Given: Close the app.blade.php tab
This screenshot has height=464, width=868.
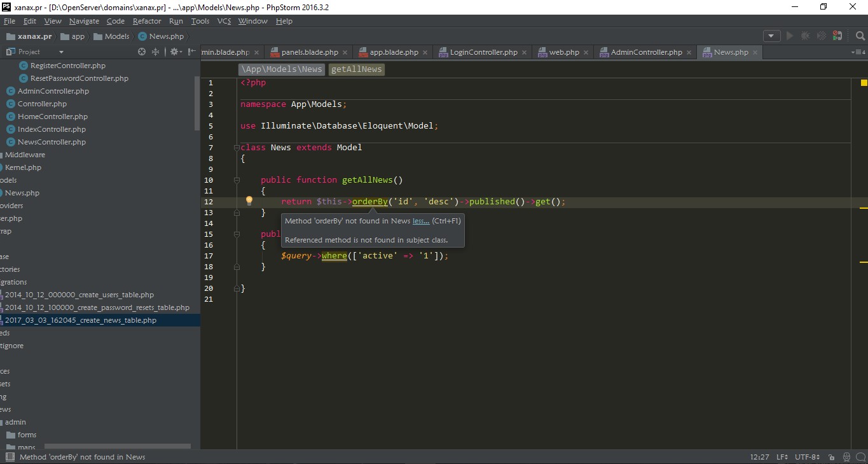Looking at the screenshot, I should tap(425, 53).
